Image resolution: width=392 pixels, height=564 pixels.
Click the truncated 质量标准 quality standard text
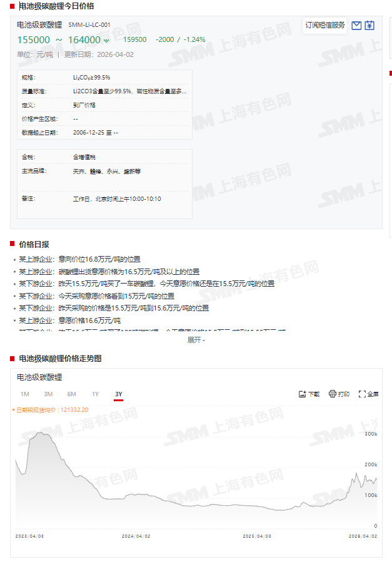129,91
